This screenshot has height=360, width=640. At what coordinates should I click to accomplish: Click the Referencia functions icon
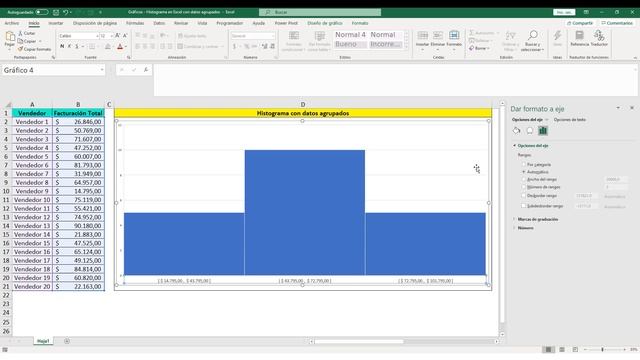(x=579, y=36)
